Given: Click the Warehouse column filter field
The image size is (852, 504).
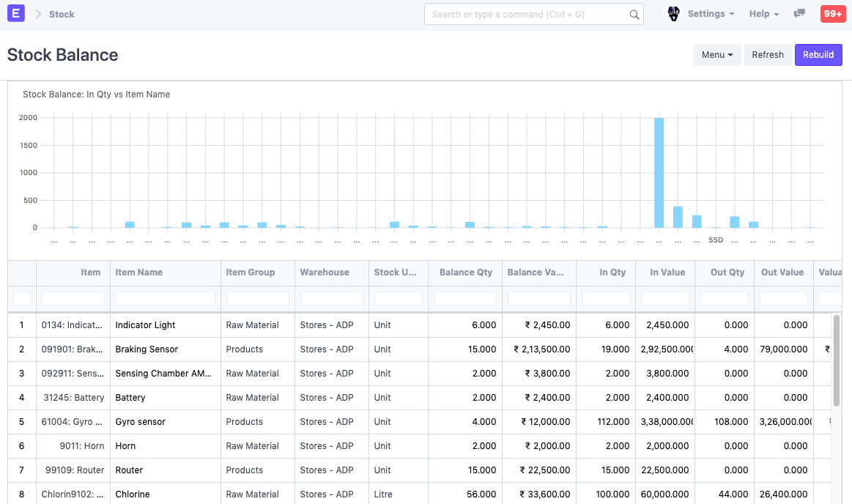Looking at the screenshot, I should point(332,299).
